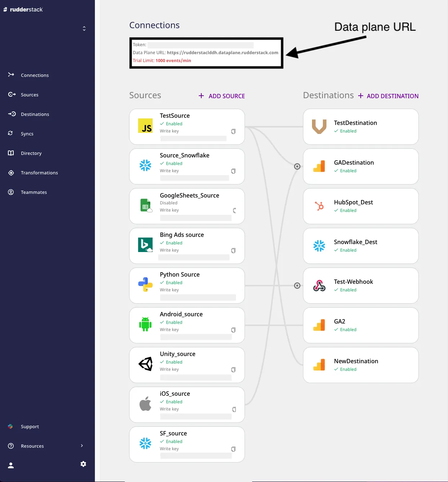Expand the workspace switcher arrows
This screenshot has height=482, width=448.
84,29
